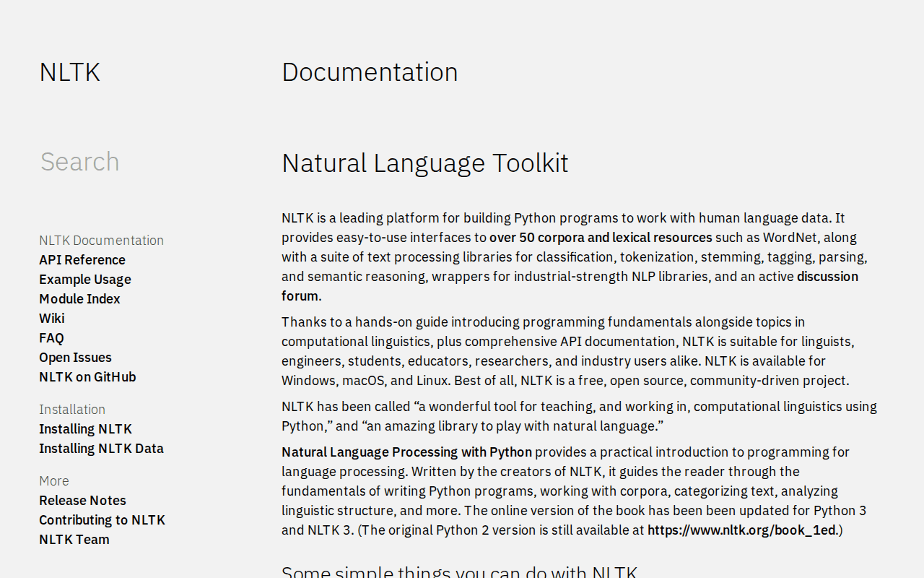Click 'Some simple things you can do' heading
The image size is (924, 578).
pyautogui.click(x=459, y=571)
